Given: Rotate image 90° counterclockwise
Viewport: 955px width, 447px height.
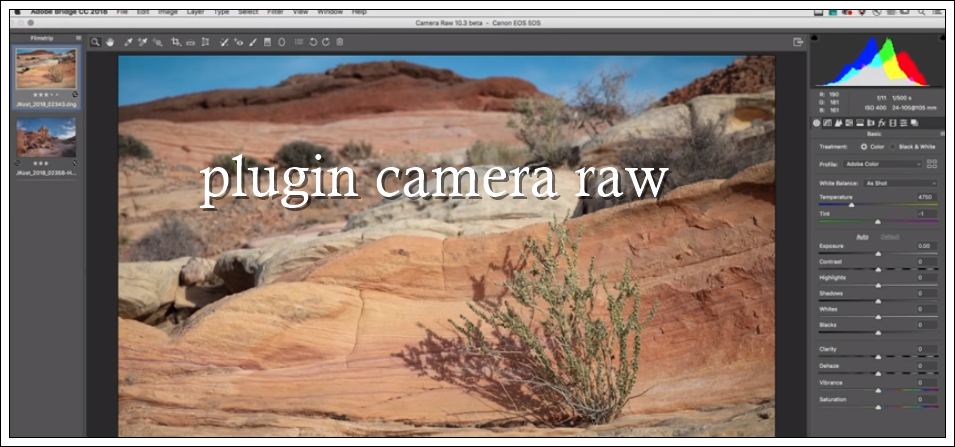Looking at the screenshot, I should (x=313, y=42).
